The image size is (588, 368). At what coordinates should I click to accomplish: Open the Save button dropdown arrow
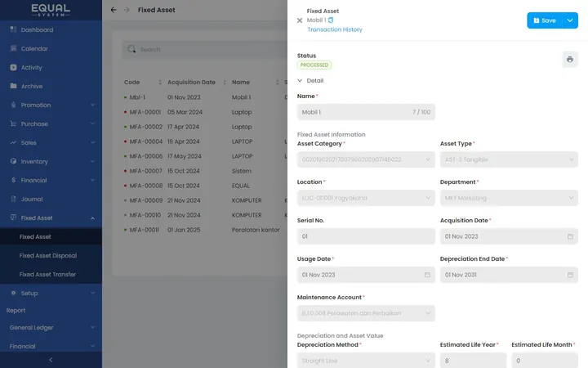[x=570, y=20]
